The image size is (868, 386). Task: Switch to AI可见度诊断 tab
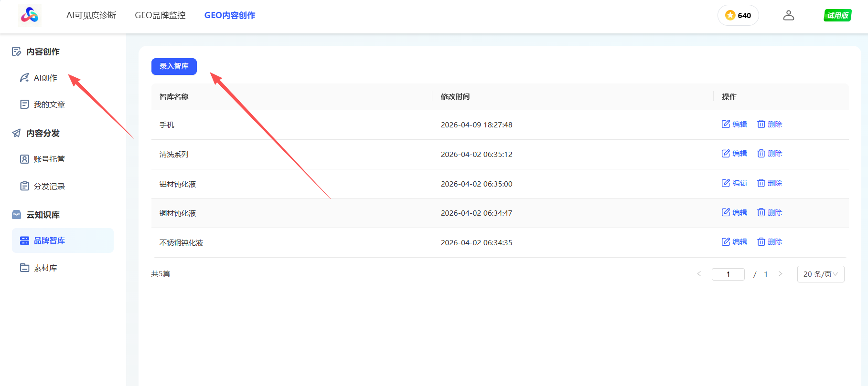point(91,15)
